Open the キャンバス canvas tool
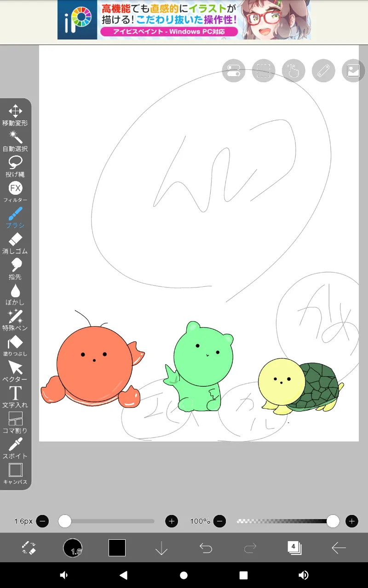Image resolution: width=368 pixels, height=588 pixels. [15, 474]
